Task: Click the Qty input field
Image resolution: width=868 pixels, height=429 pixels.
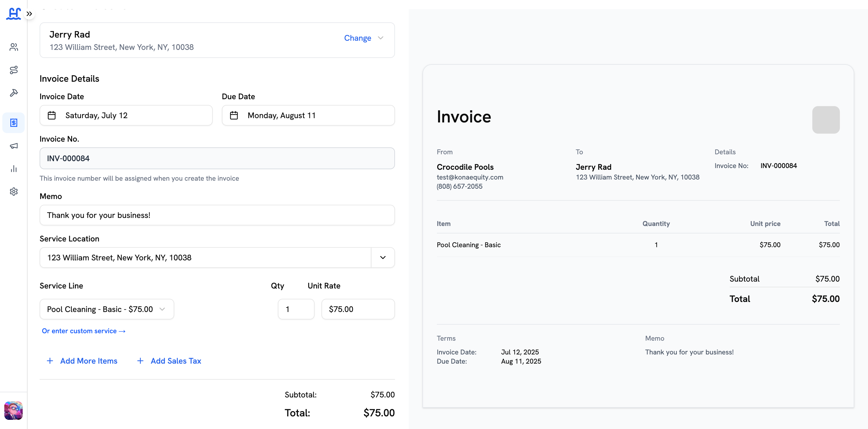Action: [296, 309]
